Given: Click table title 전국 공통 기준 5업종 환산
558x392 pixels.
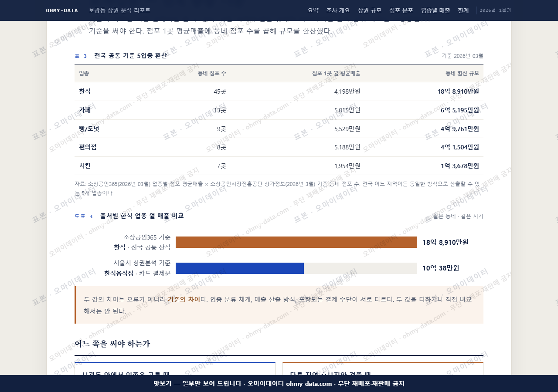Looking at the screenshot, I should click(x=130, y=56).
